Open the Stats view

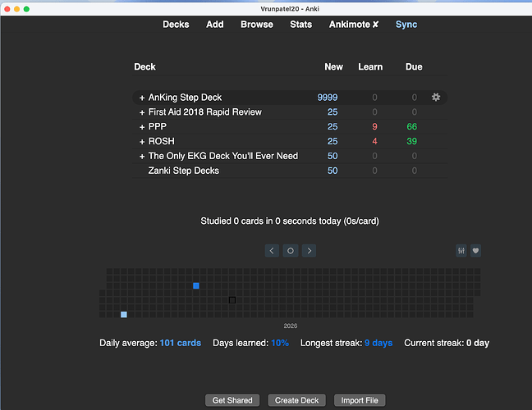pos(301,25)
